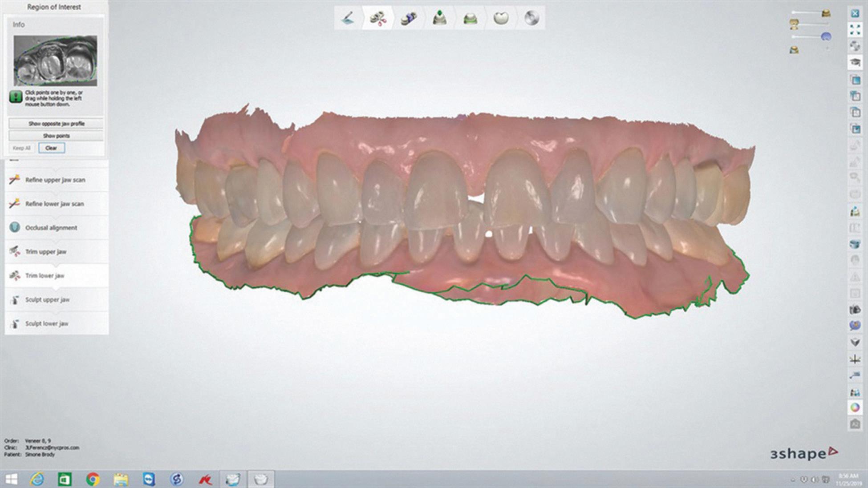This screenshot has width=868, height=488.
Task: Open the tooth anatomy design step
Action: click(x=501, y=18)
